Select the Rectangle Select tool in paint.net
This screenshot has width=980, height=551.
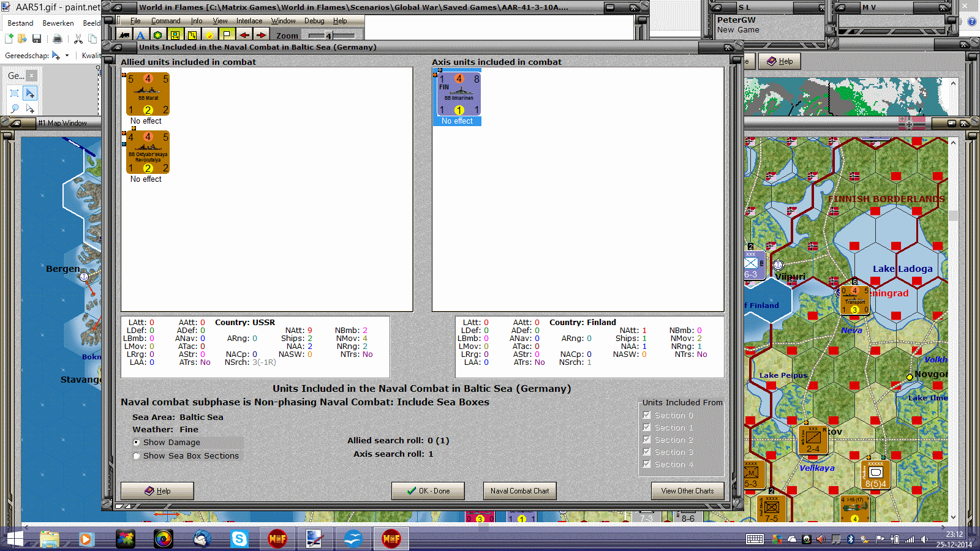(x=15, y=93)
